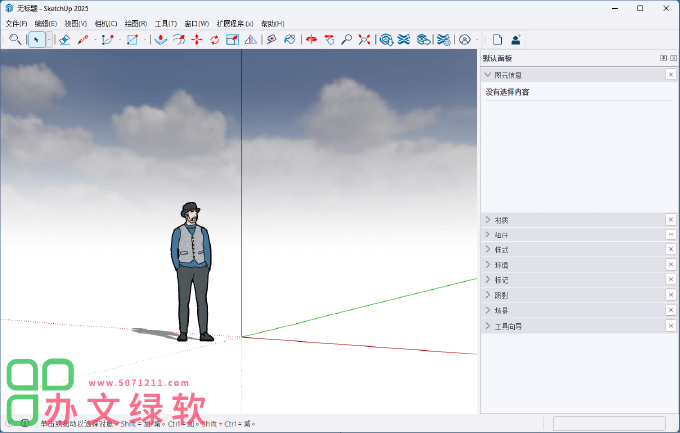Viewport: 680px width, 433px height.
Task: Select the Paint Bucket tool
Action: coord(290,40)
